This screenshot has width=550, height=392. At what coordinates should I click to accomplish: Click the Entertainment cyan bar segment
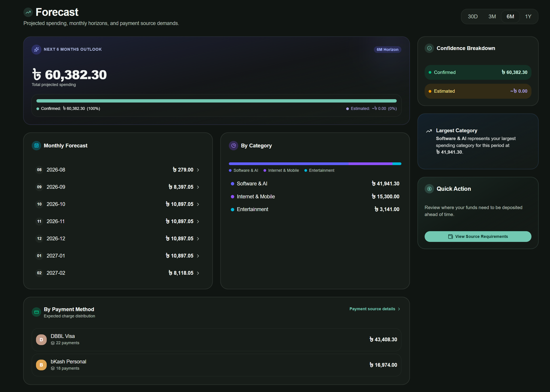coord(397,164)
